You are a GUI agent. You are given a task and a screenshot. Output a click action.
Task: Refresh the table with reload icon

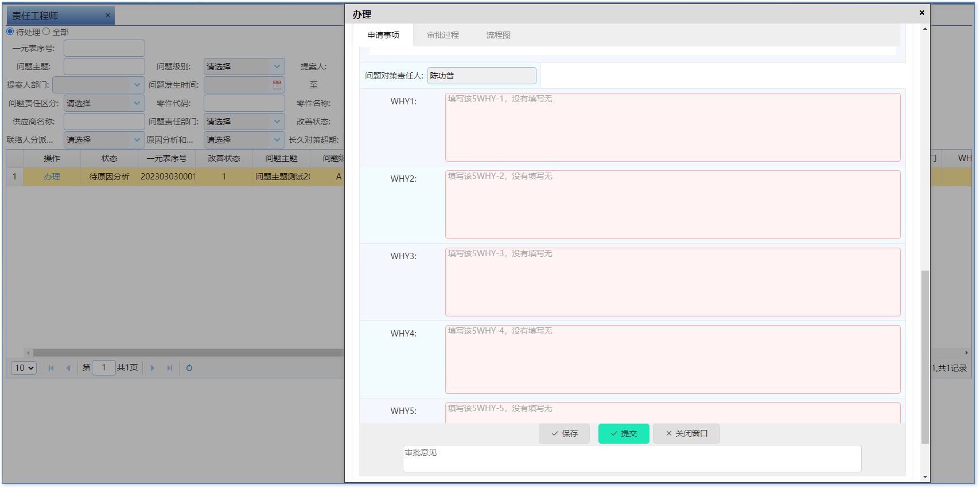[189, 368]
